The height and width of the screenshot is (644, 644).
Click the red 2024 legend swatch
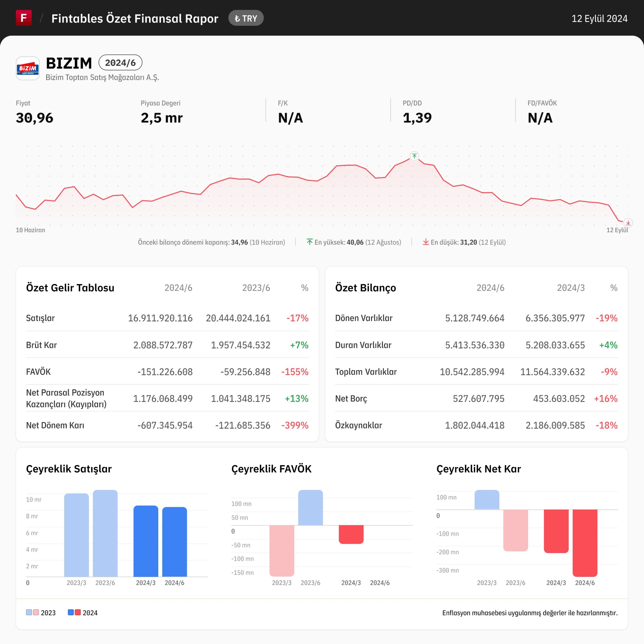(78, 612)
